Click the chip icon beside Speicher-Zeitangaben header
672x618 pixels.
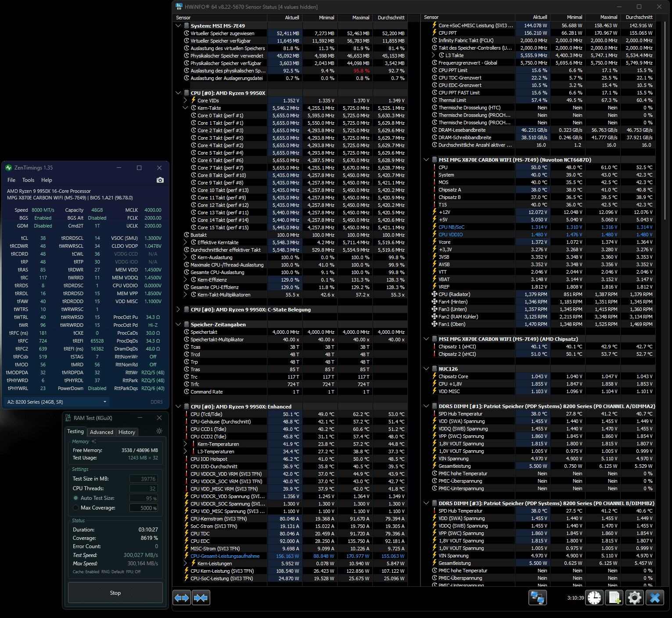[187, 325]
